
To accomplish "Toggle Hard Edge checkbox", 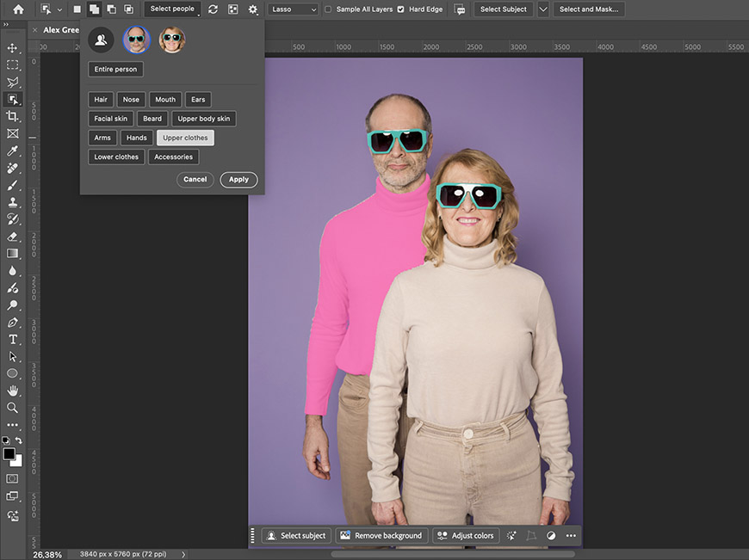I will [x=401, y=9].
